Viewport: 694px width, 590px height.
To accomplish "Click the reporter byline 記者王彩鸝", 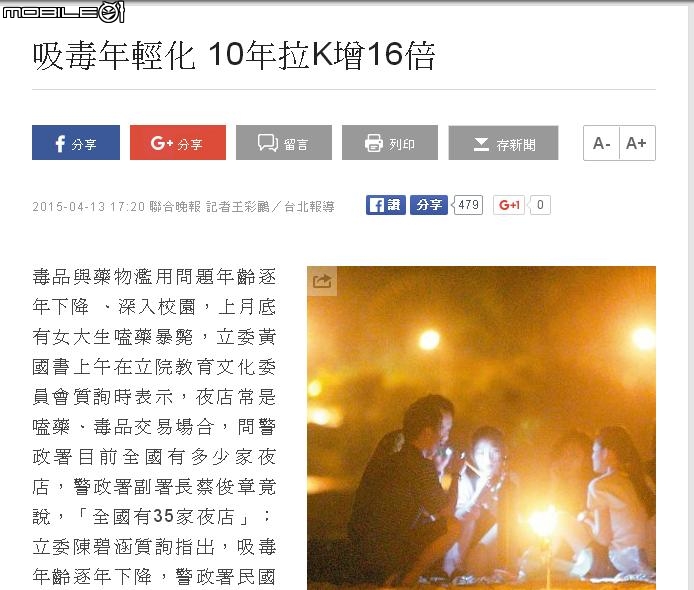I will [x=238, y=207].
